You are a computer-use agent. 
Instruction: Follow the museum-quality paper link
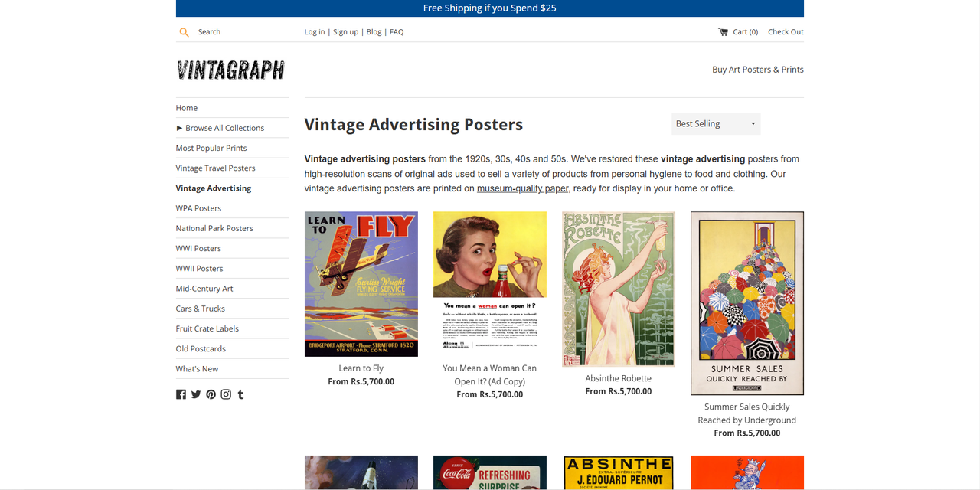coord(523,188)
